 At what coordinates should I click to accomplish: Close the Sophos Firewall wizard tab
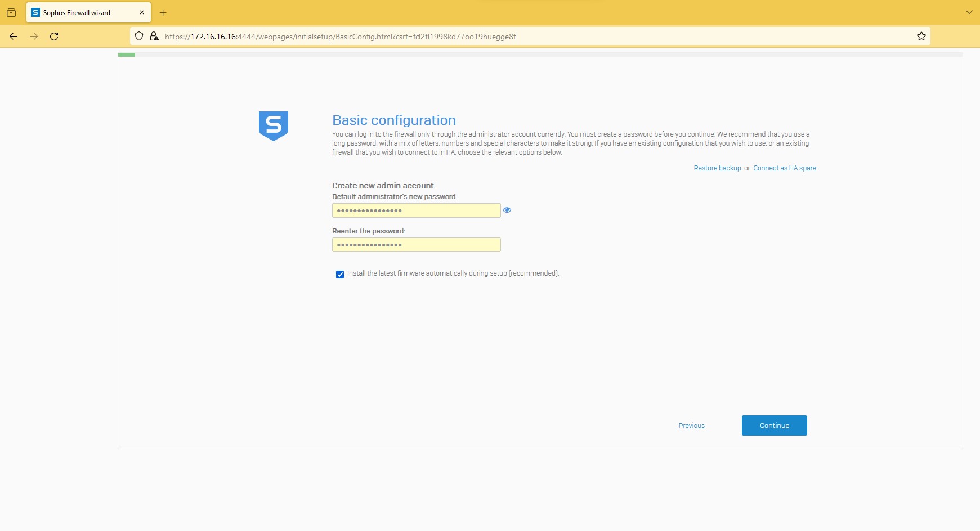click(142, 12)
